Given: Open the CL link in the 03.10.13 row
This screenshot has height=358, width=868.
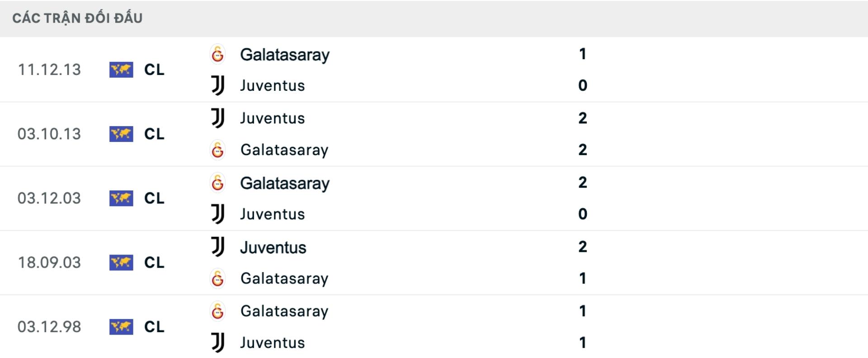Looking at the screenshot, I should [x=121, y=134].
